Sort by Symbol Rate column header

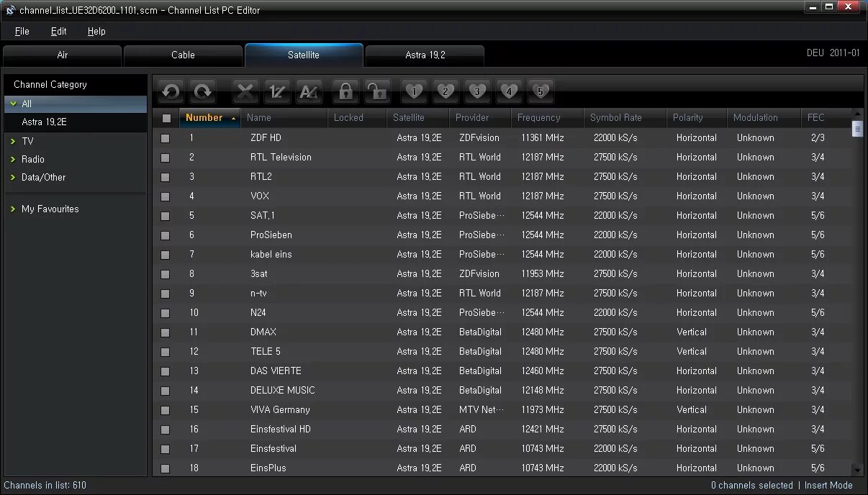coord(625,118)
